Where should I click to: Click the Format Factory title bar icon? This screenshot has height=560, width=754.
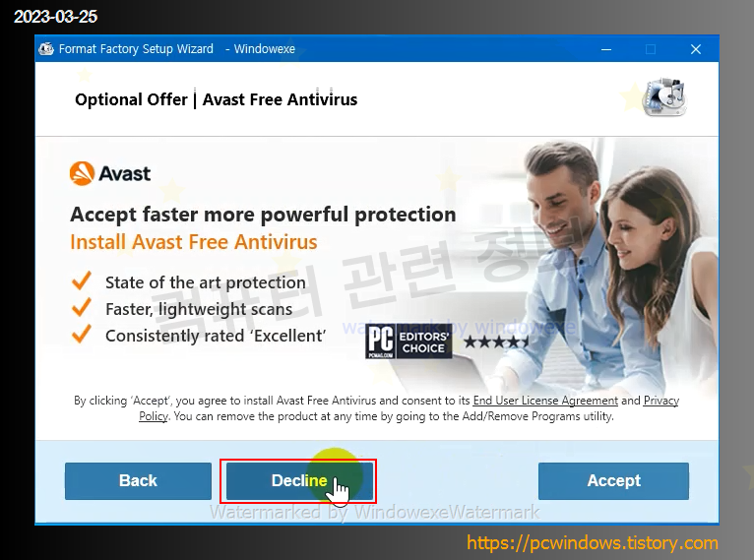click(46, 49)
